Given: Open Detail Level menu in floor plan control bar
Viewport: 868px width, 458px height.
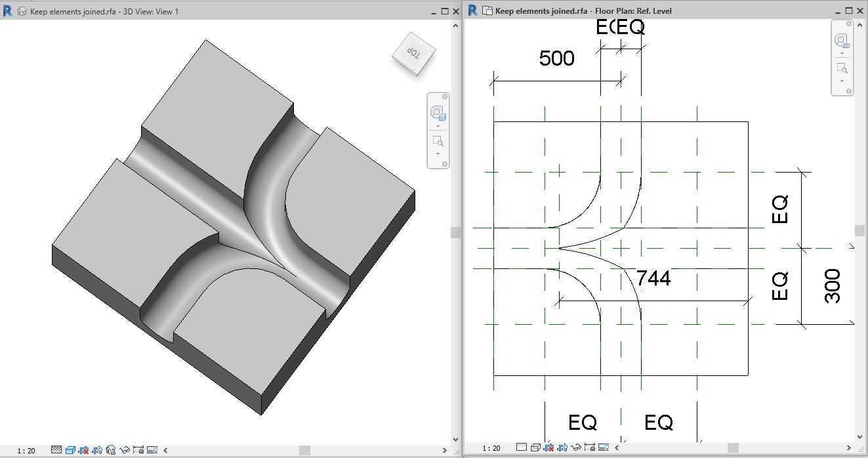Looking at the screenshot, I should pyautogui.click(x=522, y=447).
